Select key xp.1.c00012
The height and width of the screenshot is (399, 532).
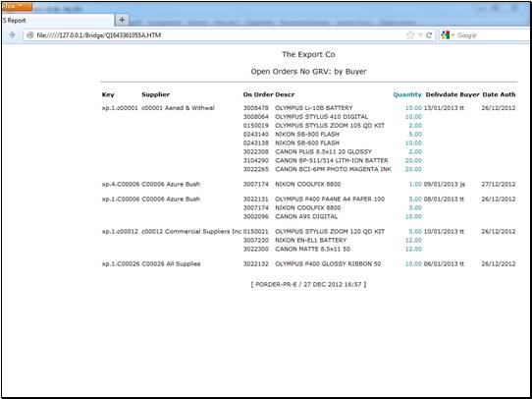pos(120,232)
